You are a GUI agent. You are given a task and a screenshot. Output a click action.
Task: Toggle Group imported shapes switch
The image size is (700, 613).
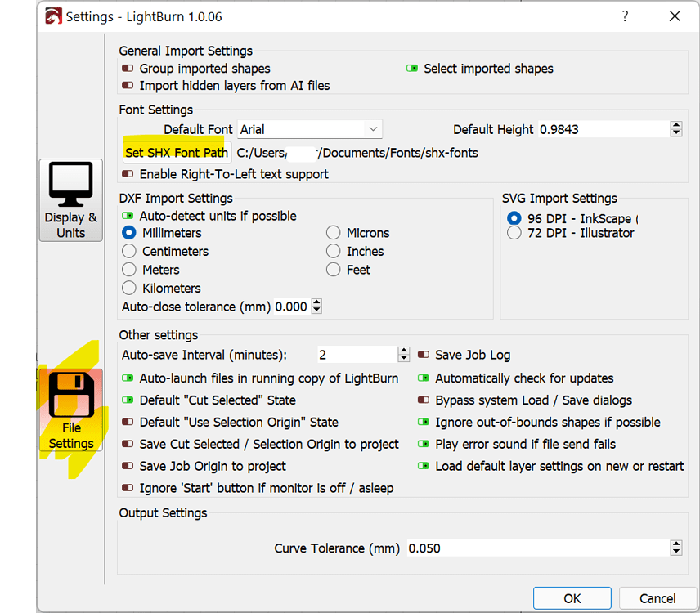(128, 69)
